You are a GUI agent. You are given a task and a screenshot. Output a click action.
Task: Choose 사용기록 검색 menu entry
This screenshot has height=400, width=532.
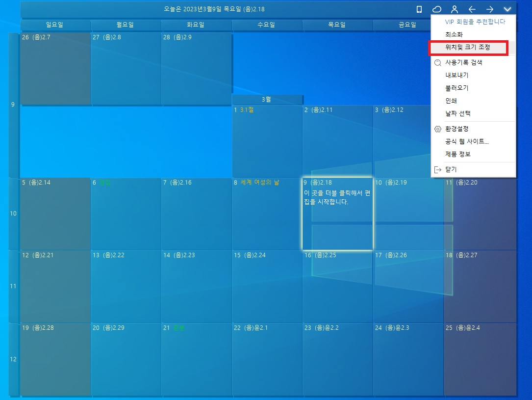(473, 62)
